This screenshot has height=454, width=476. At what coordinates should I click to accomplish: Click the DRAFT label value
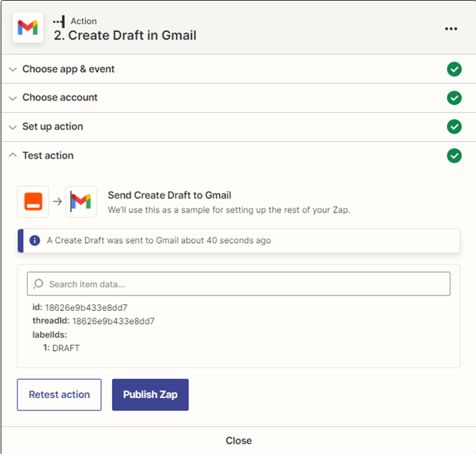click(x=66, y=348)
